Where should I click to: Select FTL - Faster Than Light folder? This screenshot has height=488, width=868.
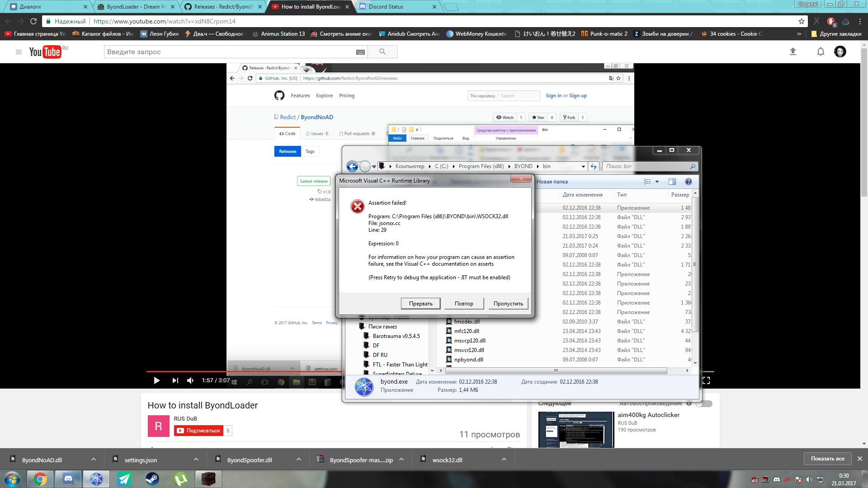tap(400, 365)
